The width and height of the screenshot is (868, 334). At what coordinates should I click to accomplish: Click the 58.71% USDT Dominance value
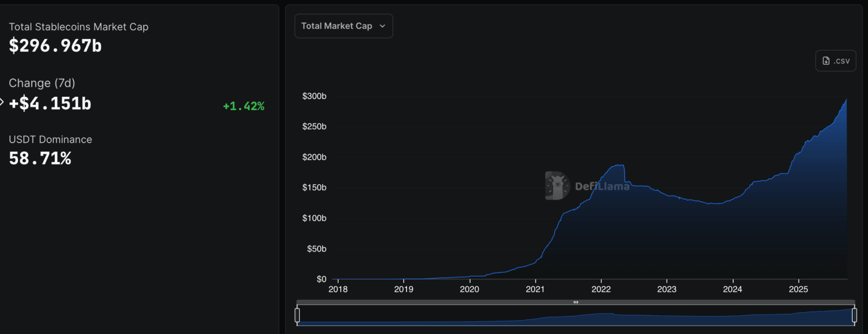pos(40,159)
